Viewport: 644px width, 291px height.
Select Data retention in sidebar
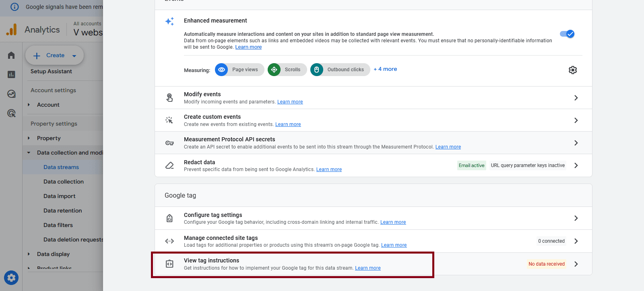(62, 211)
